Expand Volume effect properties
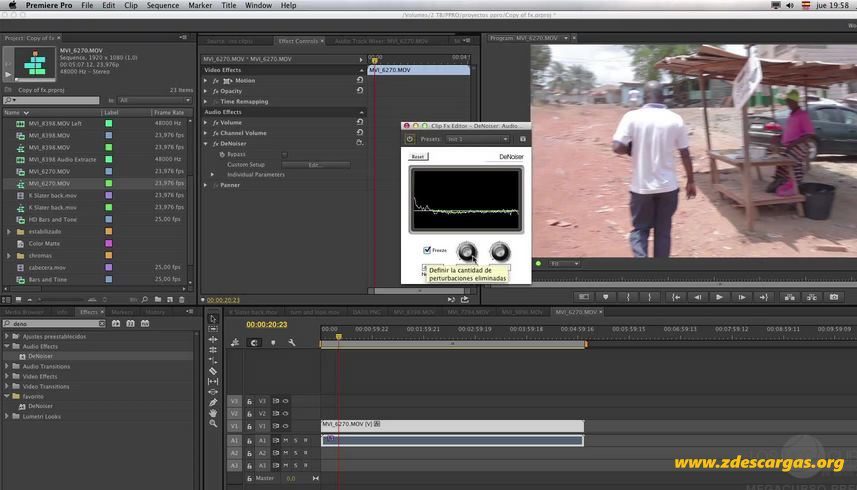The width and height of the screenshot is (857, 490). click(x=206, y=122)
